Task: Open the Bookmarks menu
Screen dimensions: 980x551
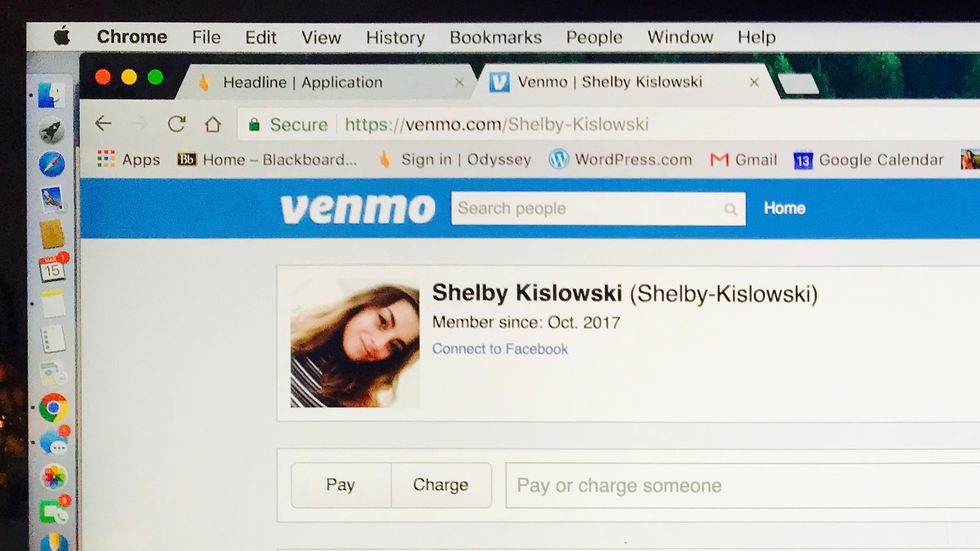Action: (496, 37)
